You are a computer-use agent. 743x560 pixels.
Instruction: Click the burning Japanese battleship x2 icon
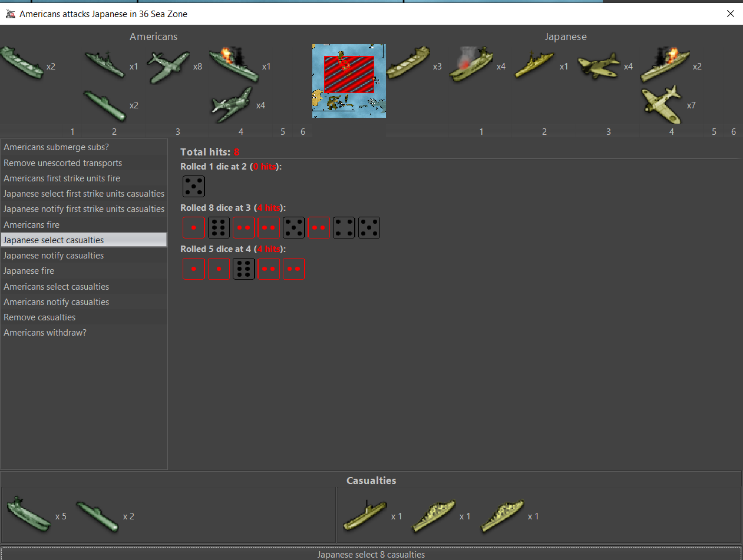pyautogui.click(x=665, y=65)
